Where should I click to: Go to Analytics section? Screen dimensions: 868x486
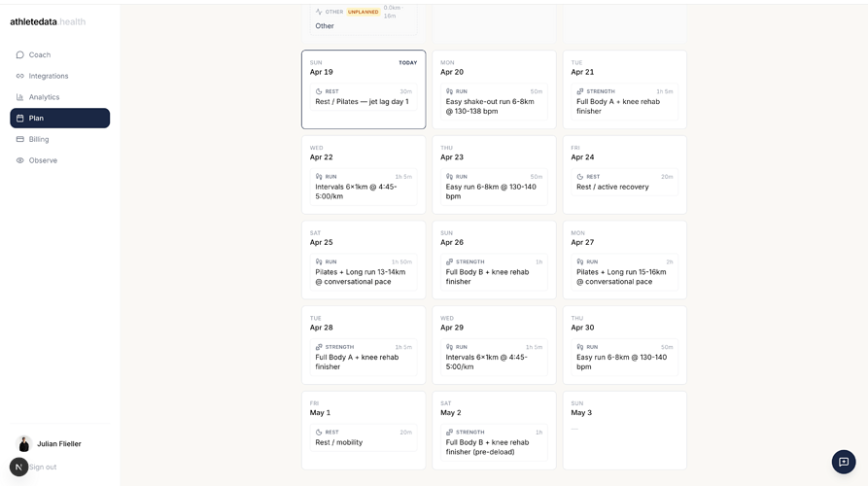coord(60,97)
